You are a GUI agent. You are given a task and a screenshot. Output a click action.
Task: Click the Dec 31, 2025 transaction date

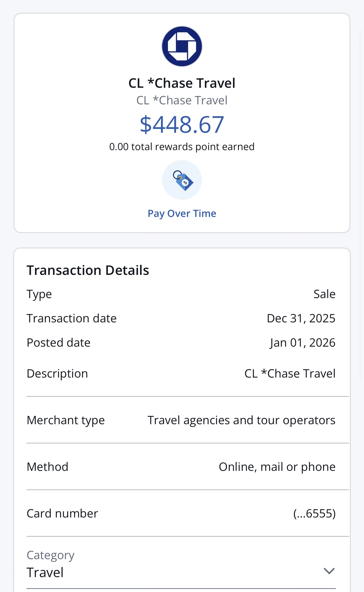pos(301,318)
